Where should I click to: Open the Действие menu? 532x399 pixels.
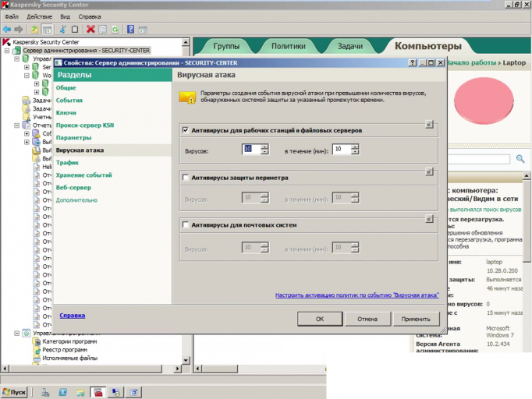pos(39,16)
